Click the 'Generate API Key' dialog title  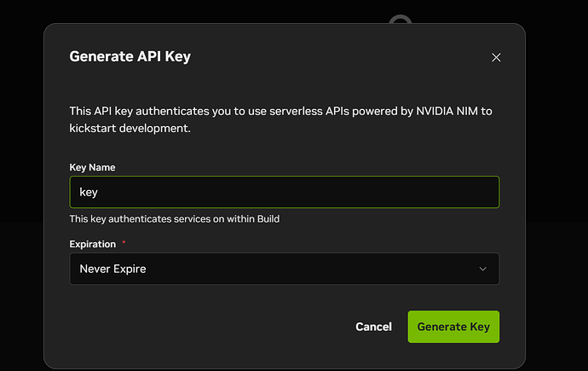[x=130, y=56]
